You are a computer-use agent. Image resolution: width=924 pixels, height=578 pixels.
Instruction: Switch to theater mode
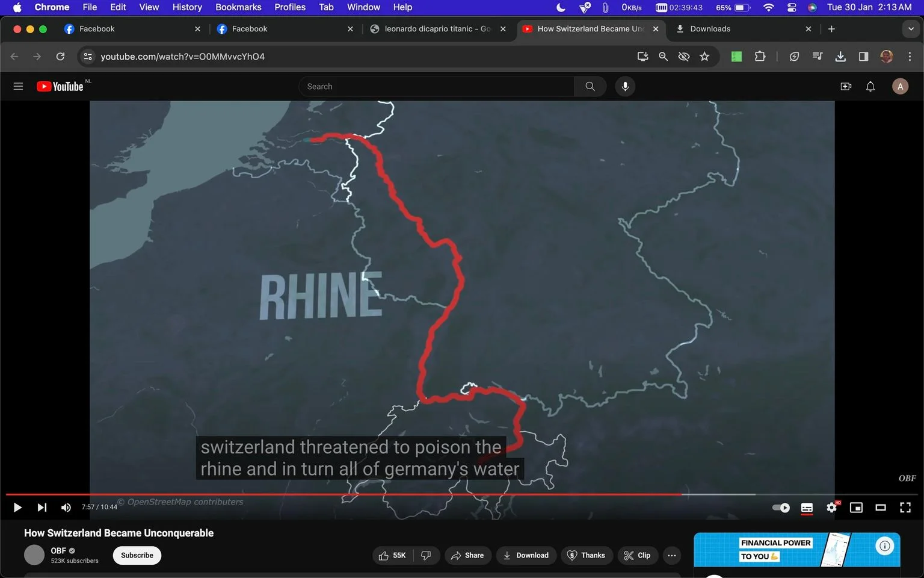881,508
